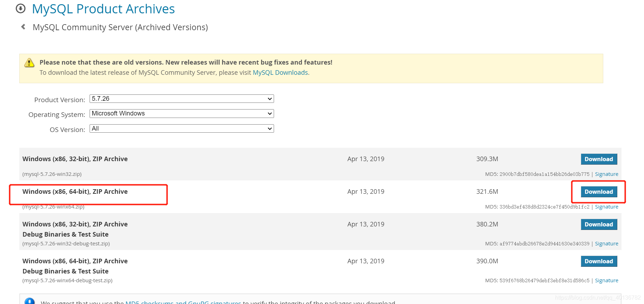Click the Product Version label
The image size is (644, 304).
(60, 100)
